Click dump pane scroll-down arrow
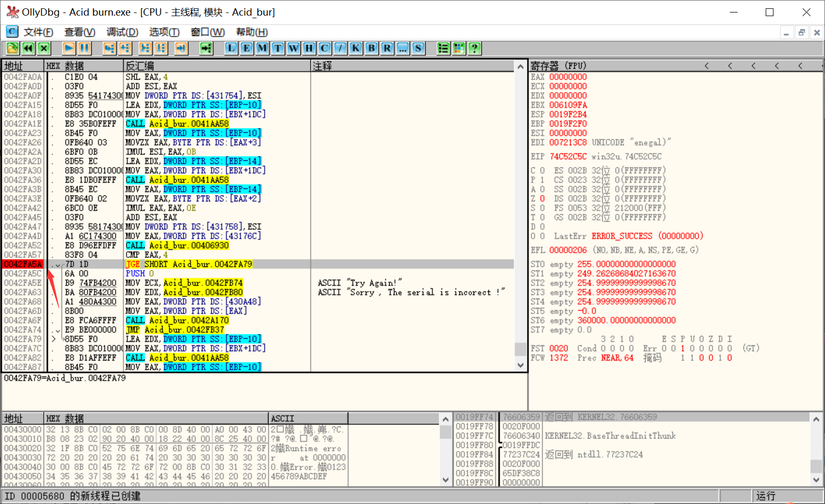Image resolution: width=825 pixels, height=504 pixels. (446, 480)
